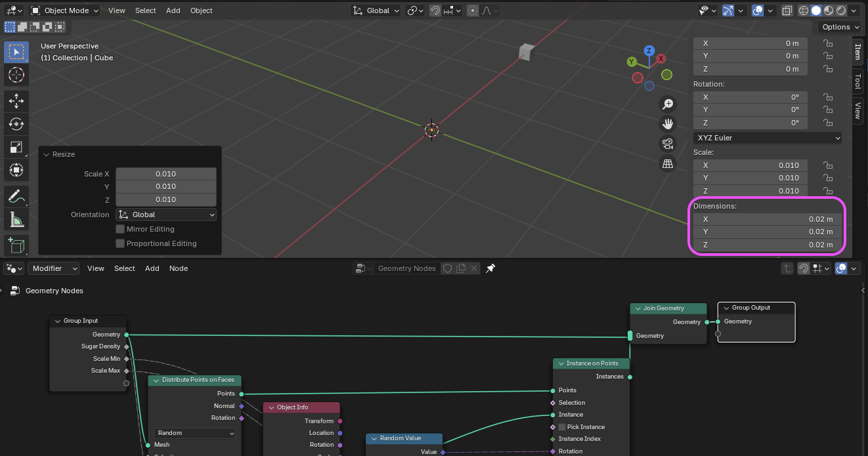Screen dimensions: 868x456
Task: Switch to wireframe viewport shading
Action: pyautogui.click(x=804, y=10)
